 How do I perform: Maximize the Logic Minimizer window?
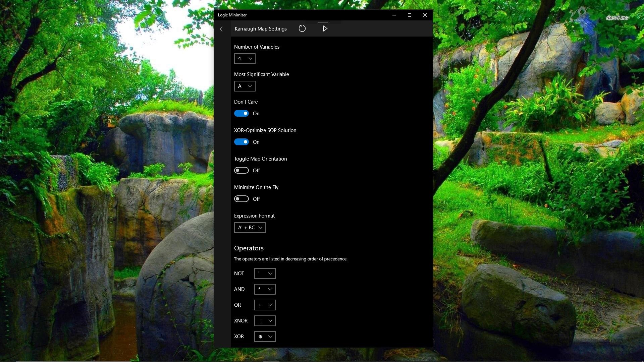pyautogui.click(x=410, y=15)
